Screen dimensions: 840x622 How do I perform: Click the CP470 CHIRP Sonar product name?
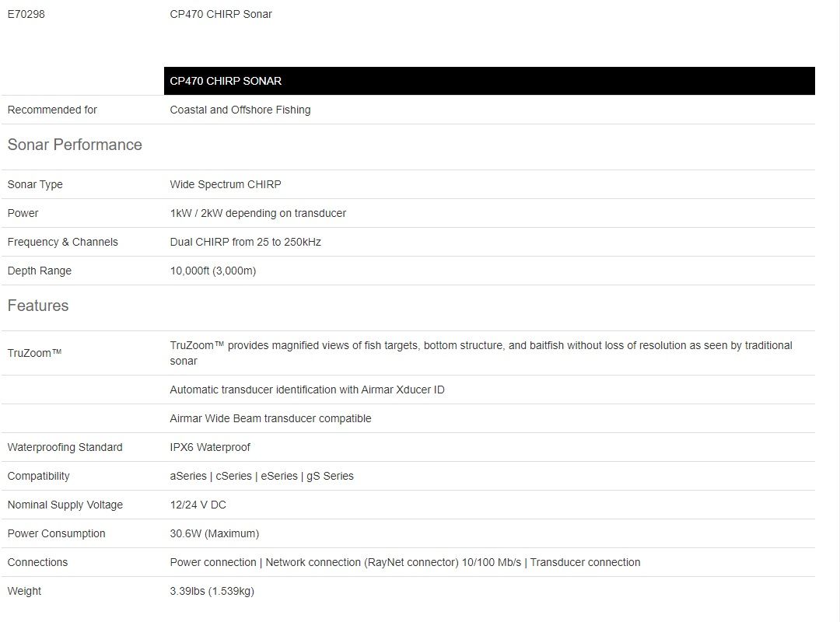(x=221, y=14)
